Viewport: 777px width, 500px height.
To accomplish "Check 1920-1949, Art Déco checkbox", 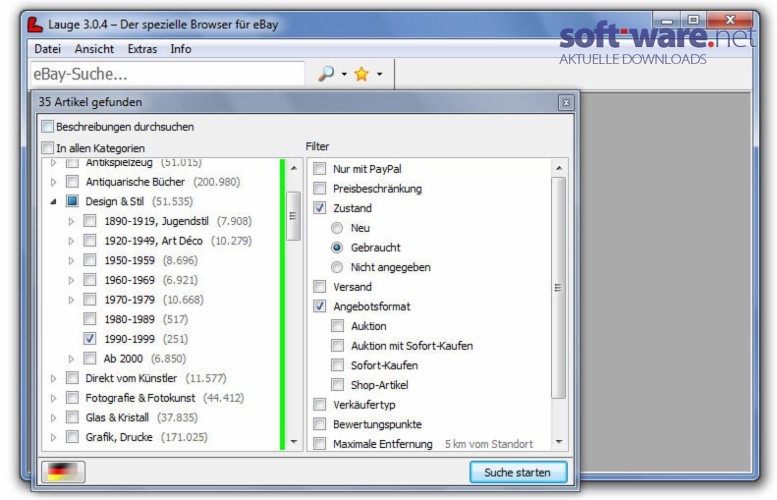I will 90,240.
